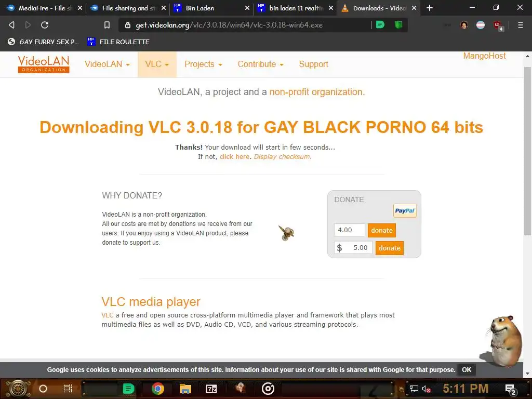Click the page scrollbar down arrow
This screenshot has height=399, width=532.
[528, 374]
